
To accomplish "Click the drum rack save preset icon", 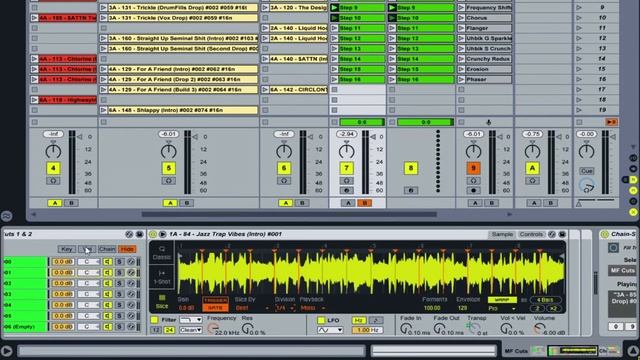I will pos(139,234).
